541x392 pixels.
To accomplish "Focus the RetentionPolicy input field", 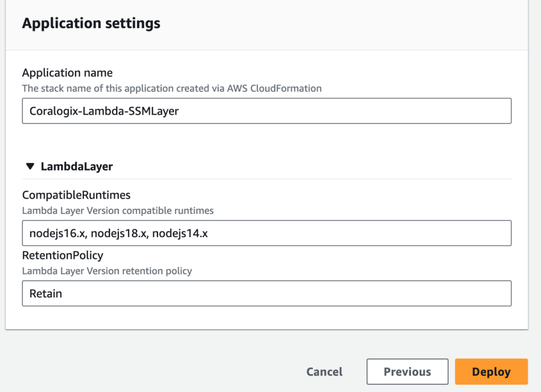I will [x=267, y=293].
